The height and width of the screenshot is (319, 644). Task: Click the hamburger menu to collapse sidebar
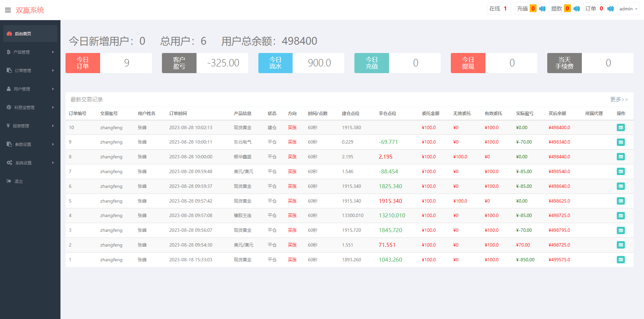coord(8,10)
